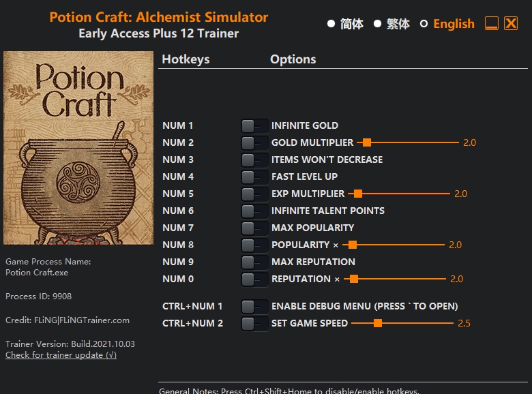Click the INFINITE TALENT POINTS text
532x394 pixels.
[328, 211]
